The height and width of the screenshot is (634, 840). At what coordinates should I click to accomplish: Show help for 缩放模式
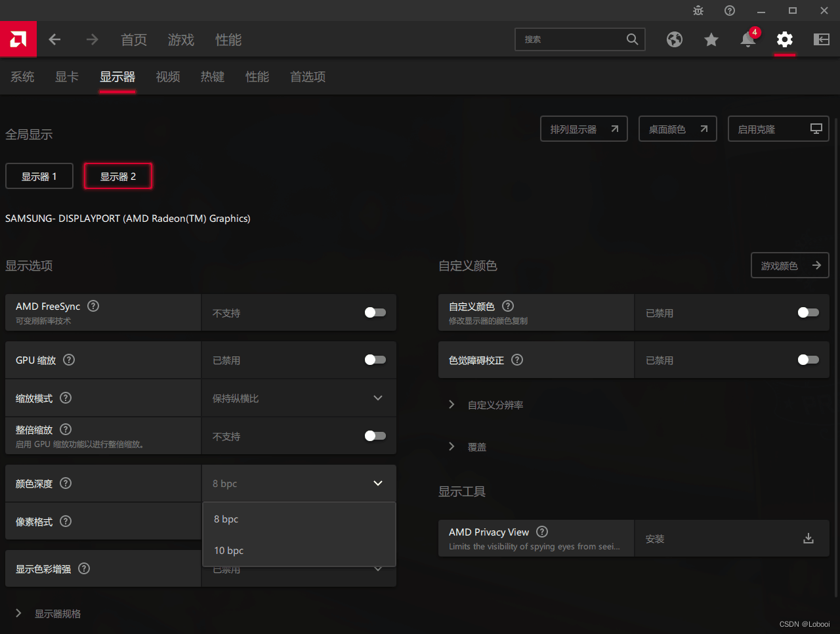[x=66, y=398]
